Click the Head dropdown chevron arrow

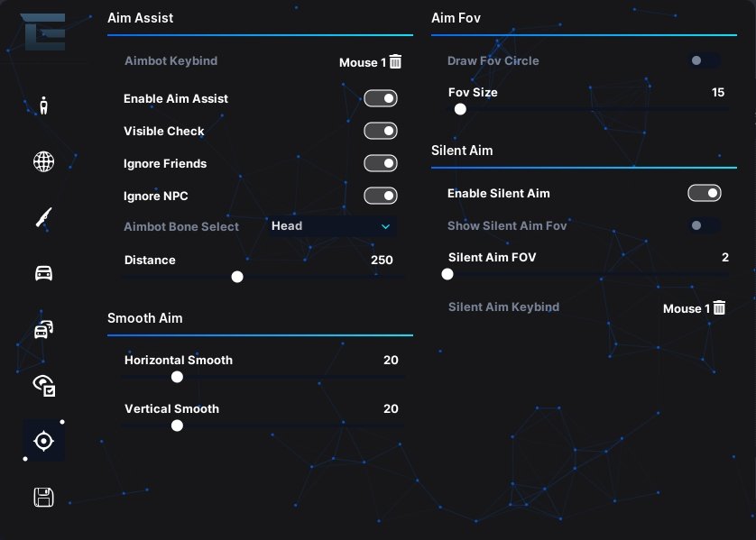click(x=386, y=226)
